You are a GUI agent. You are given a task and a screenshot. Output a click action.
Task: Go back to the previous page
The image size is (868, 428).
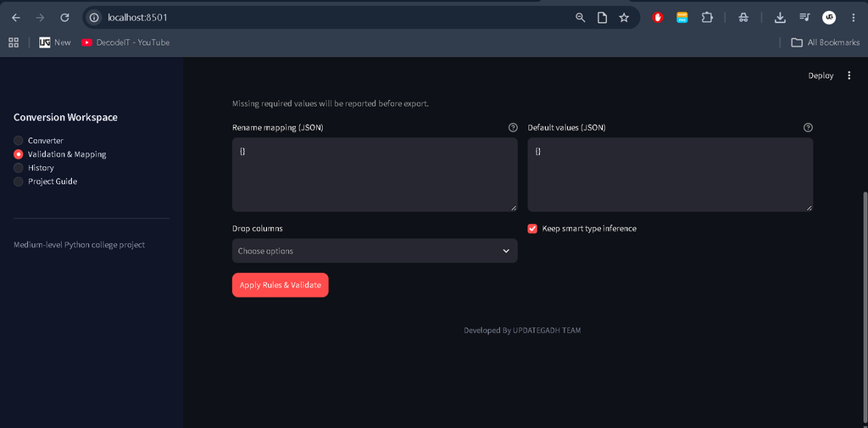pyautogui.click(x=16, y=18)
